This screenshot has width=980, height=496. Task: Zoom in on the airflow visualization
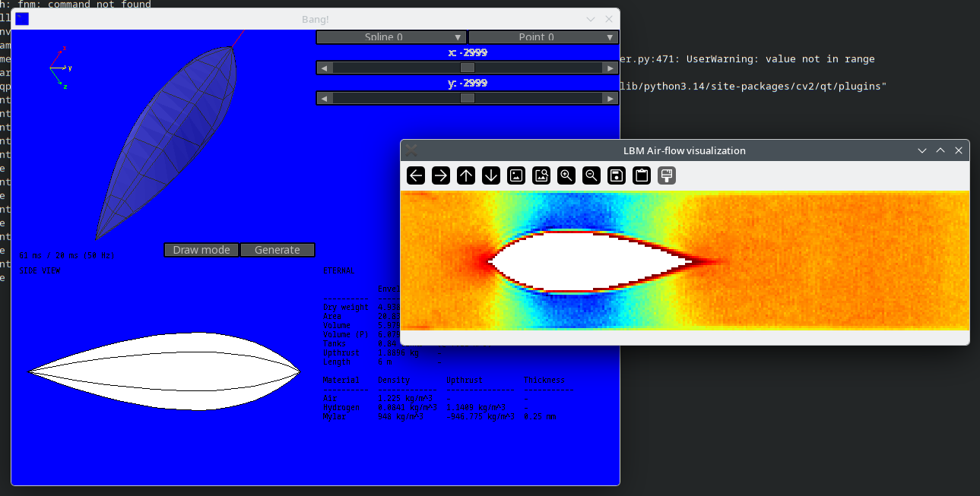pyautogui.click(x=566, y=175)
